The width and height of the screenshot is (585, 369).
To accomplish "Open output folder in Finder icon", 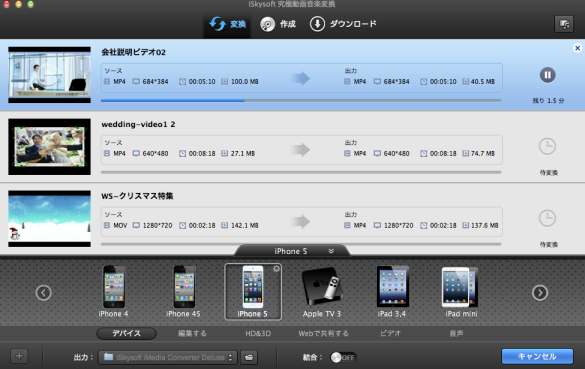I will [x=249, y=357].
